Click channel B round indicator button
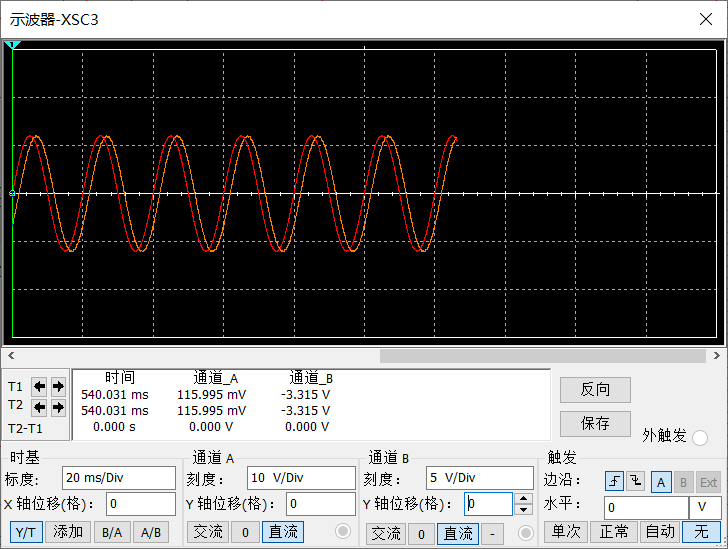 [526, 533]
